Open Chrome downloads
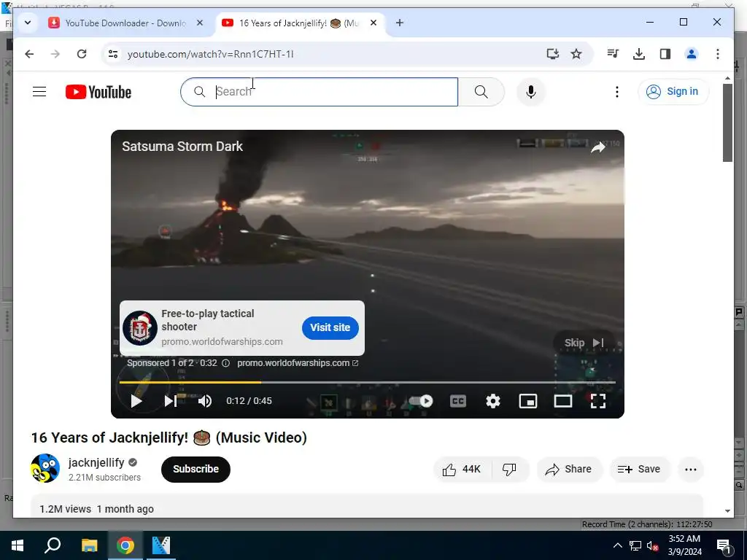The height and width of the screenshot is (560, 747). coord(639,54)
